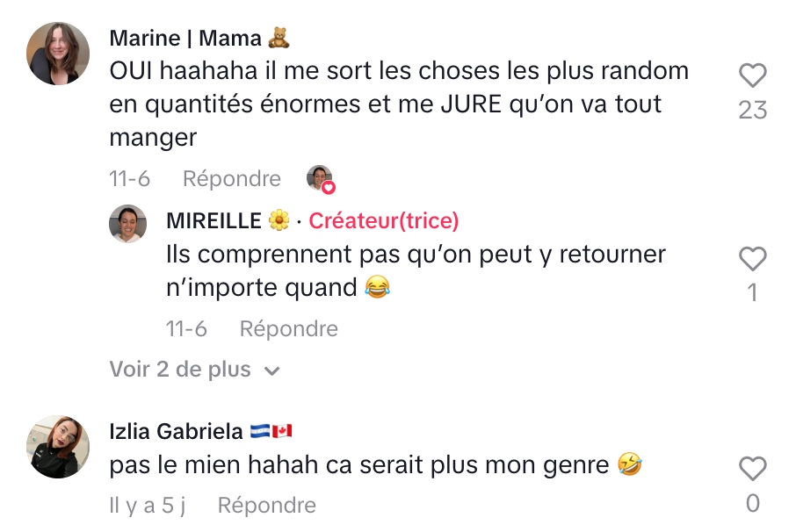Click the teddy bear emoji by Marine's name
Screen dimensions: 796x532
coord(279,38)
